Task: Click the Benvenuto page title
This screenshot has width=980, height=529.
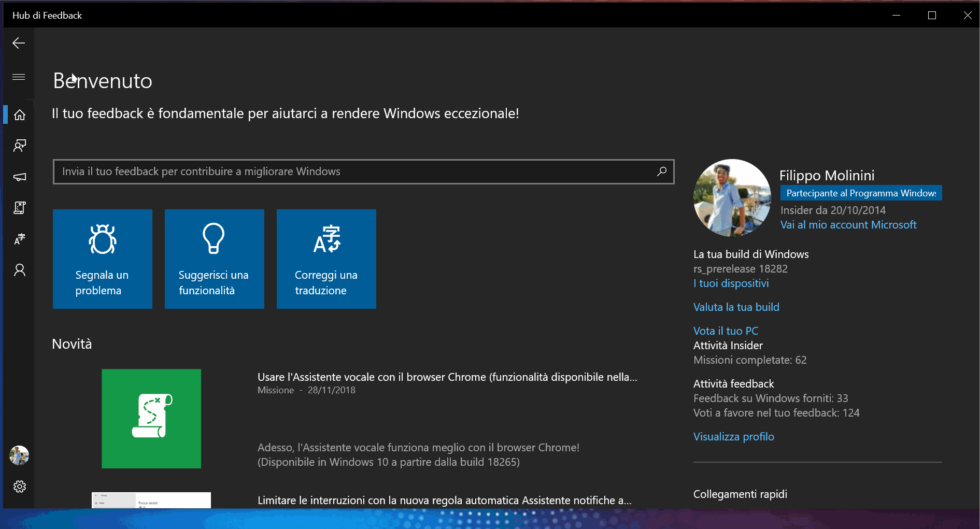Action: click(x=103, y=81)
